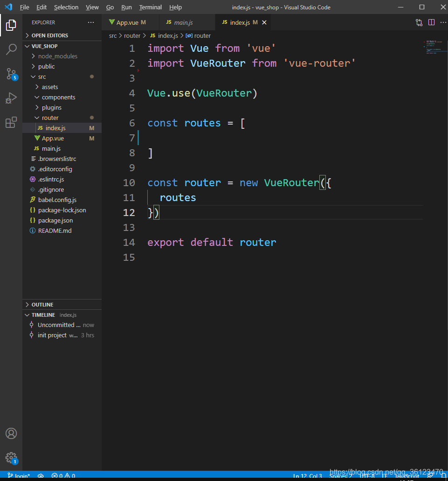Viewport: 448px width, 481px height.
Task: Click the router symbol icon in breadcrumb
Action: 189,35
